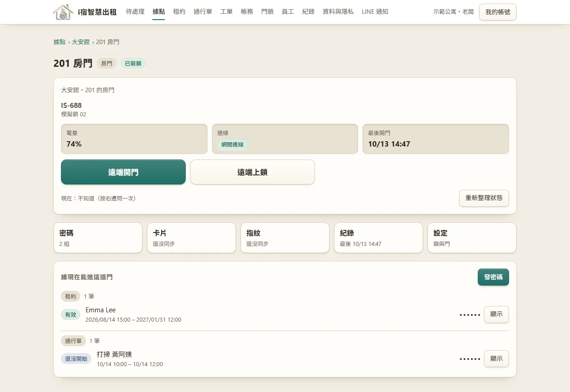Show 打掃 黃阿姨's hidden passcode
Image resolution: width=570 pixels, height=392 pixels.
pos(497,359)
